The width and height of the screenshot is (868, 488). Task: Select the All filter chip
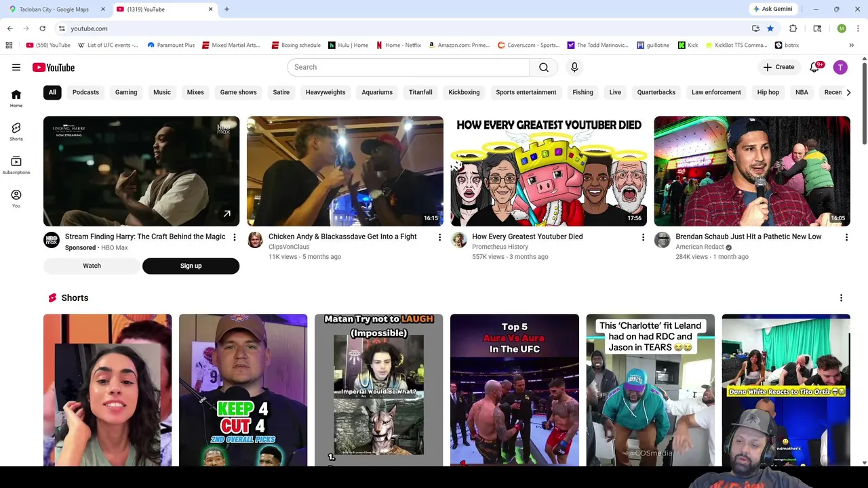[x=52, y=92]
